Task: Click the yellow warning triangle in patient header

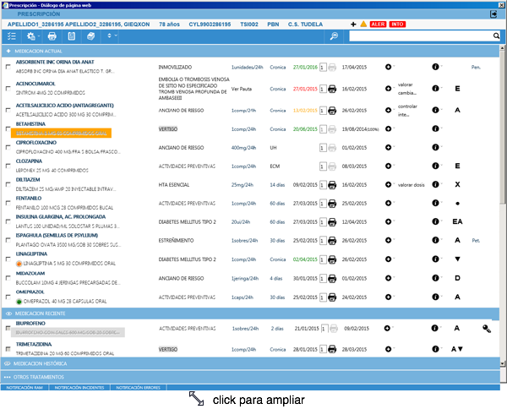Action: (363, 24)
